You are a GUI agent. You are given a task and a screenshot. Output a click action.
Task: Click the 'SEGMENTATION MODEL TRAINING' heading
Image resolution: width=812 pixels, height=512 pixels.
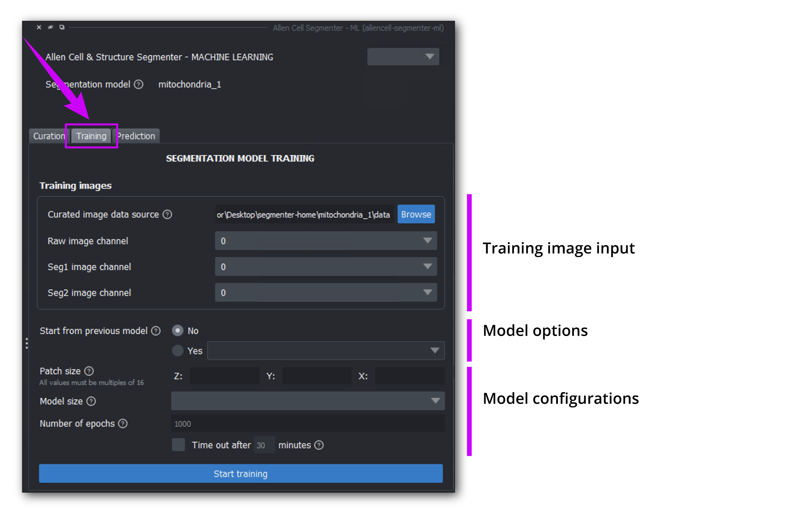click(x=240, y=158)
